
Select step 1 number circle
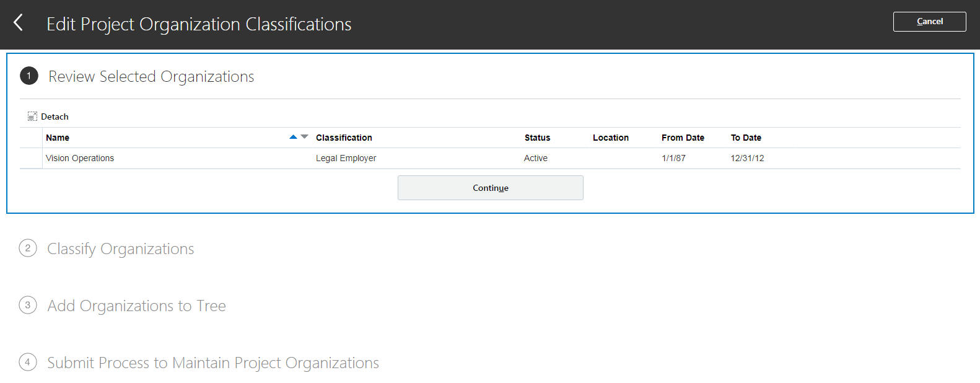point(29,76)
